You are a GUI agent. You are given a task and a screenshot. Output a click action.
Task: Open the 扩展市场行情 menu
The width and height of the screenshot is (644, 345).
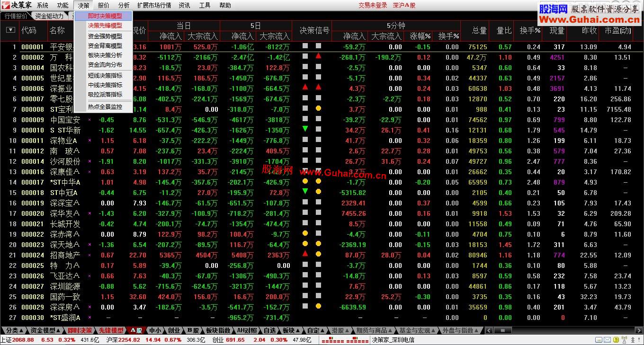[x=154, y=5]
